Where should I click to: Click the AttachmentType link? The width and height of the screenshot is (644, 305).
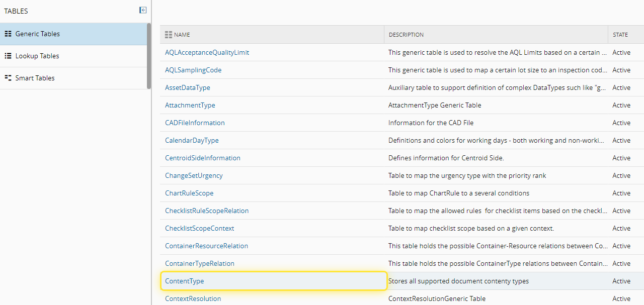(190, 105)
